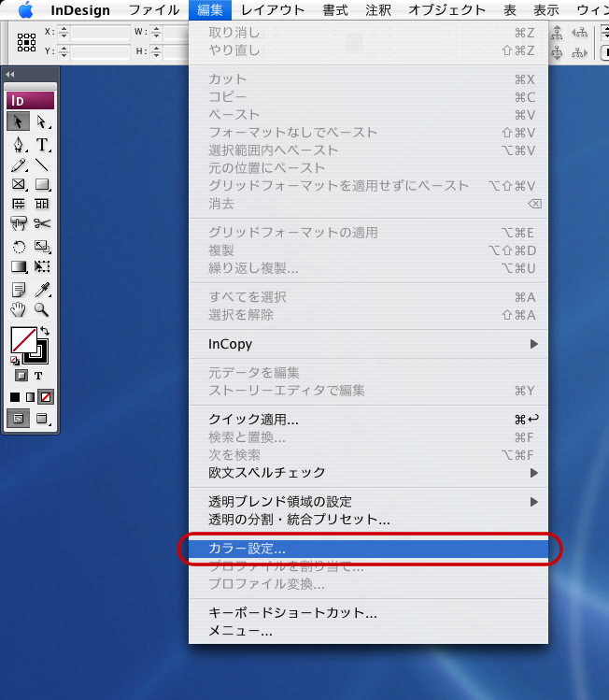
Task: Select the Pen tool in the toolbox
Action: coord(19,144)
